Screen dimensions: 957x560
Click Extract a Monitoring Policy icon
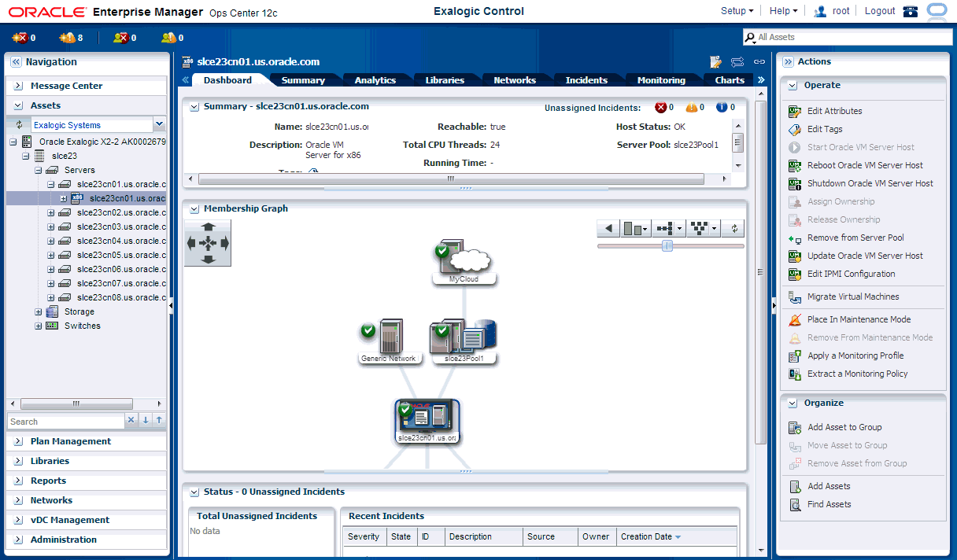pyautogui.click(x=794, y=374)
